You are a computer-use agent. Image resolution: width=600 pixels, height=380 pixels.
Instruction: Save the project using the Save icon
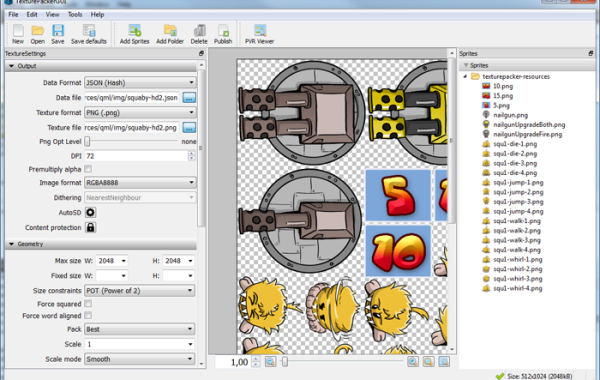point(58,34)
